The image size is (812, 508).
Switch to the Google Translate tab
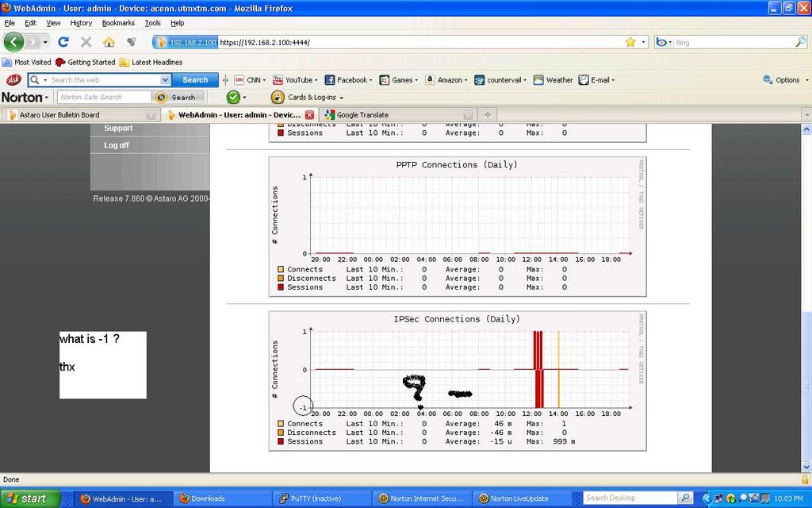click(x=363, y=115)
